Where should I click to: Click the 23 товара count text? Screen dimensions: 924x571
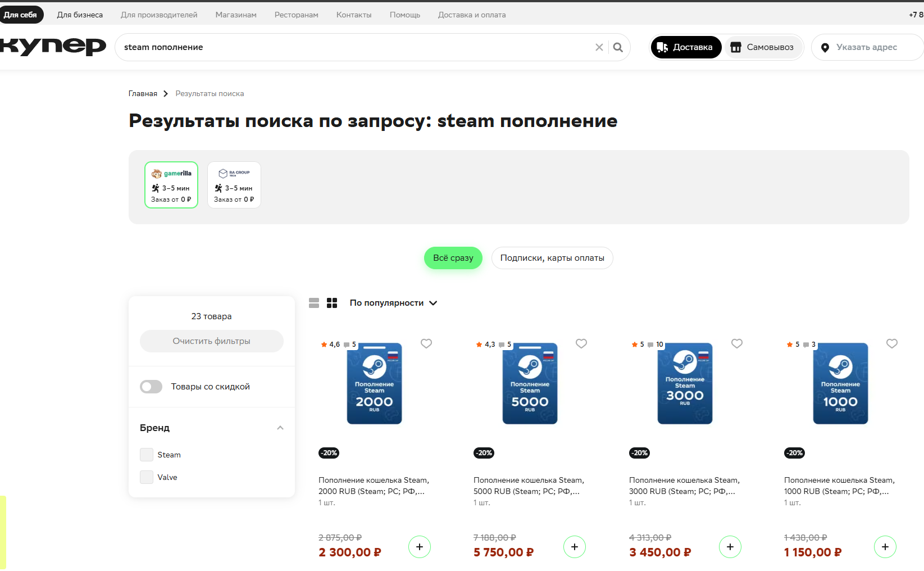point(212,316)
